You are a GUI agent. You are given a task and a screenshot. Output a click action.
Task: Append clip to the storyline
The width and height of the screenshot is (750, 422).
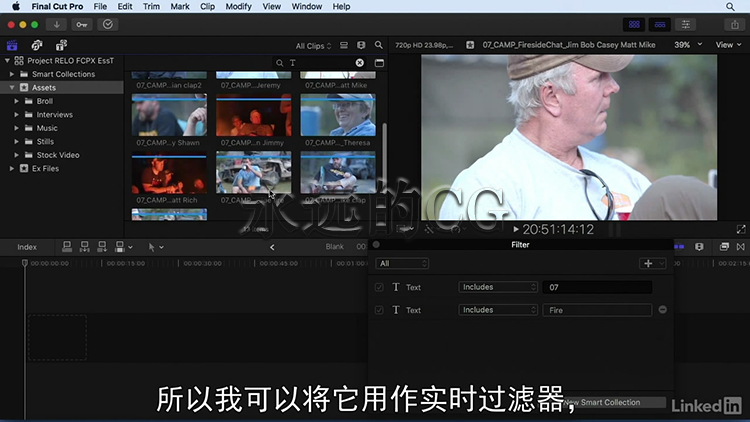pyautogui.click(x=102, y=247)
